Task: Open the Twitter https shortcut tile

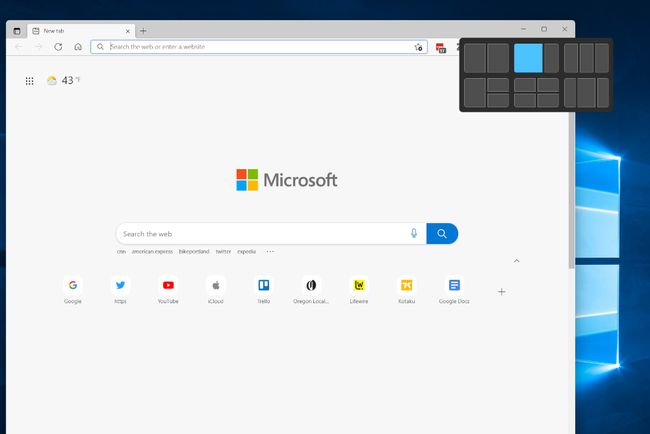Action: click(x=120, y=290)
